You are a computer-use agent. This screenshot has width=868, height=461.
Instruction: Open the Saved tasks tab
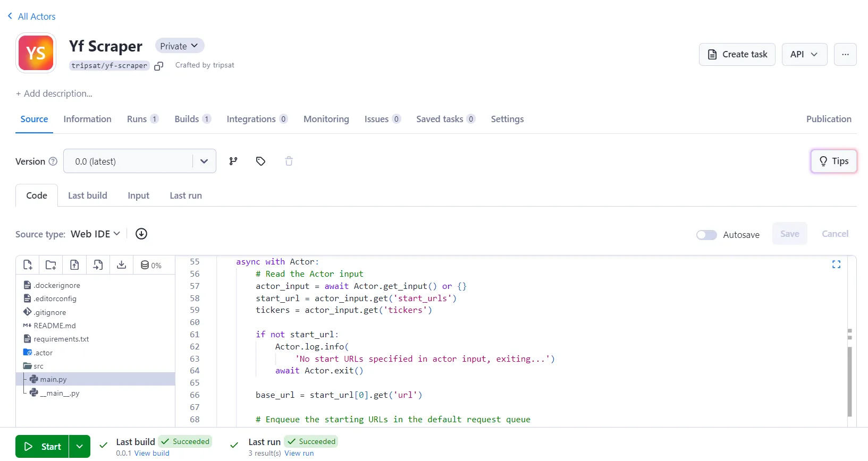[445, 119]
